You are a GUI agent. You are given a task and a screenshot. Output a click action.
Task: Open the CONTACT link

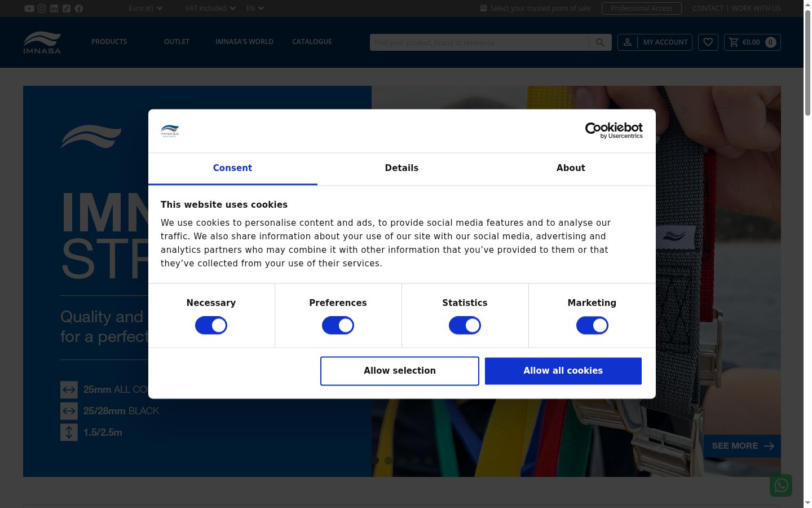click(708, 8)
